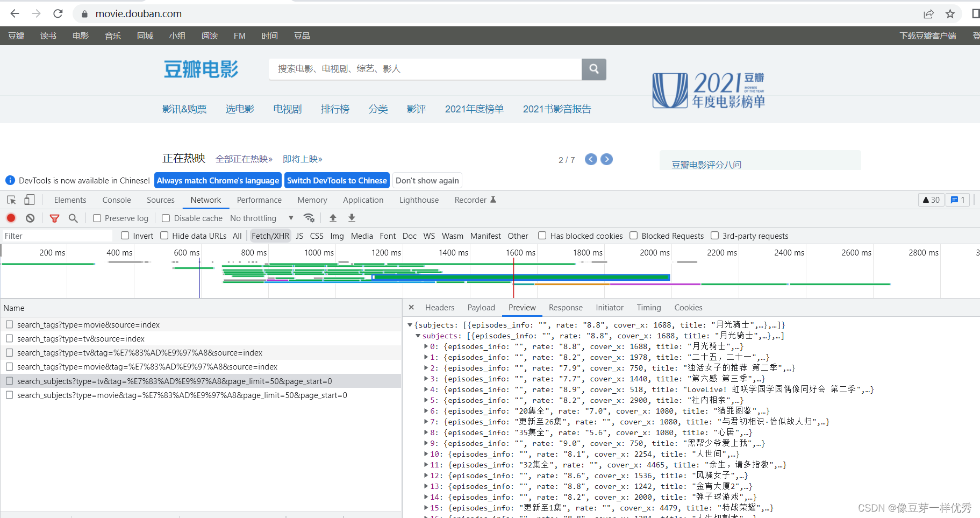
Task: Click Always match Chrome's language button
Action: click(x=218, y=180)
